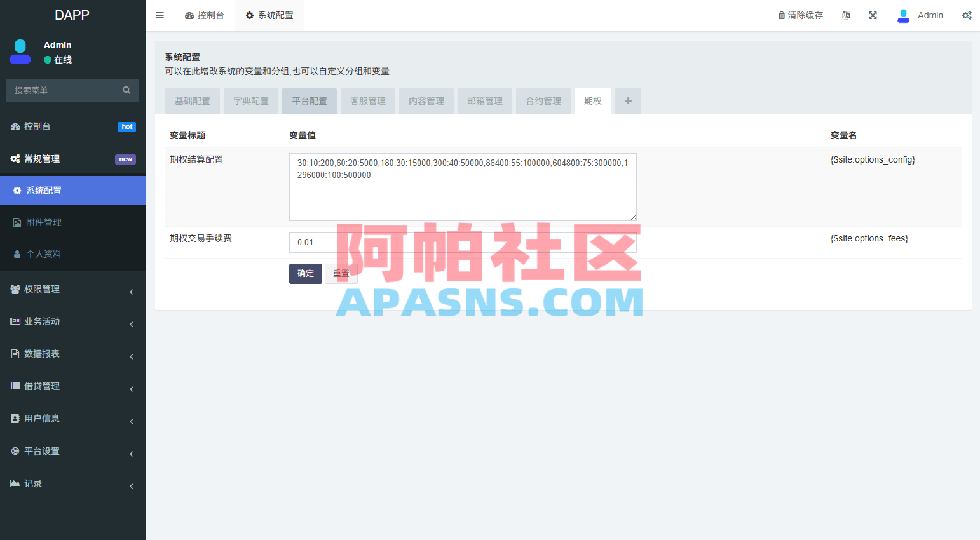
Task: Click the 重置 reset button
Action: click(341, 274)
